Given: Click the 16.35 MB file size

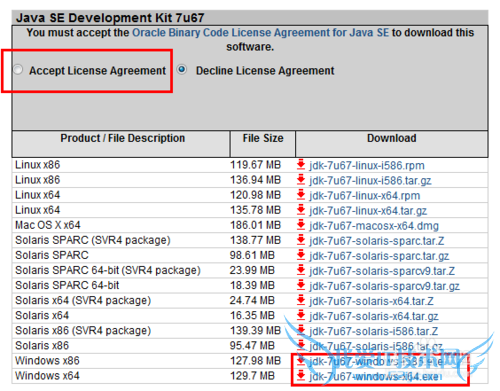Looking at the screenshot, I should coord(252,315).
